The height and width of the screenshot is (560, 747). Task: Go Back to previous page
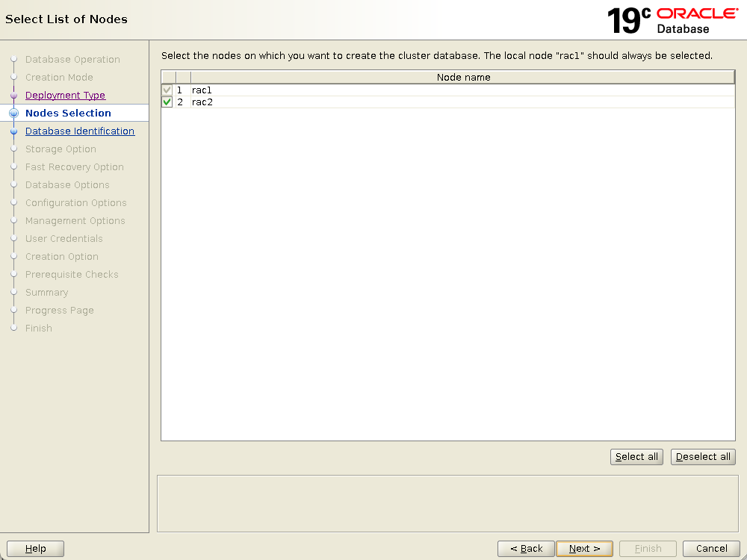coord(526,549)
